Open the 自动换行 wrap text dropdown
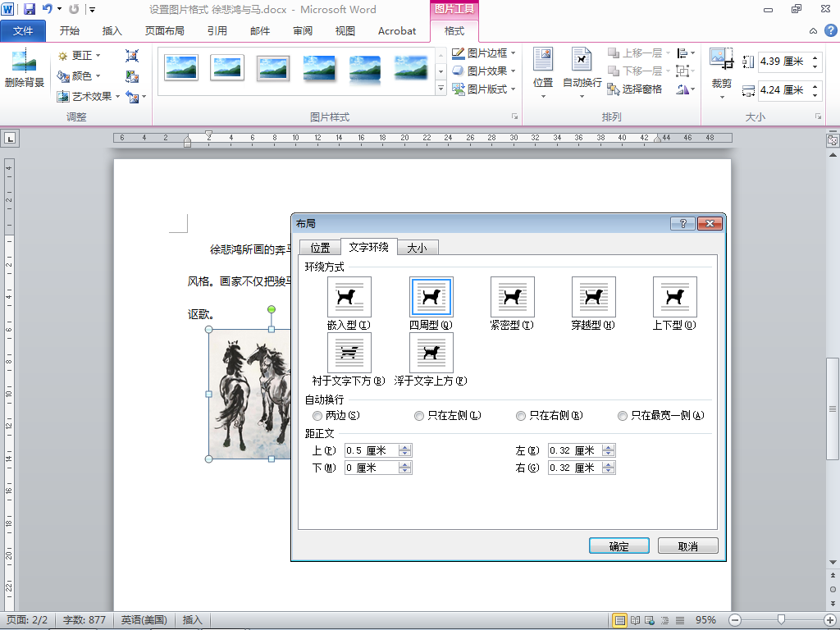This screenshot has width=840, height=630. tap(582, 72)
